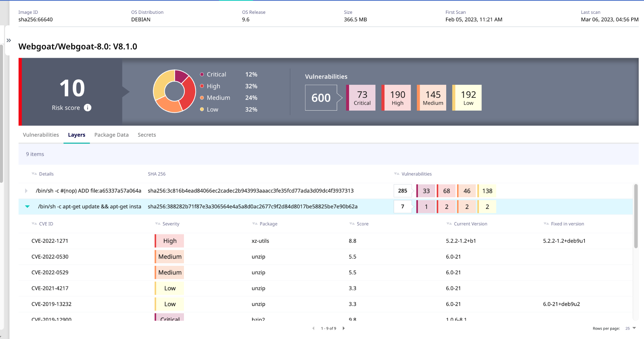Sort layers by Details column icon

pyautogui.click(x=34, y=174)
